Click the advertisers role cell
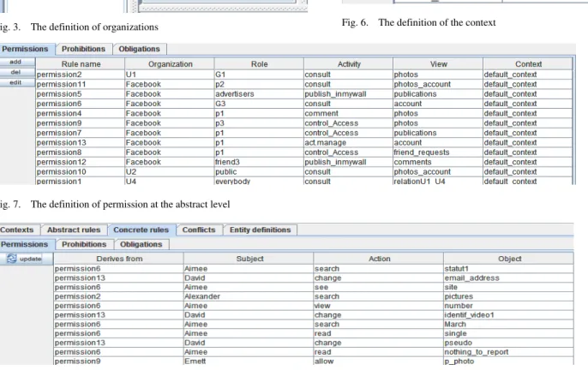This screenshot has width=588, height=370. 259,94
